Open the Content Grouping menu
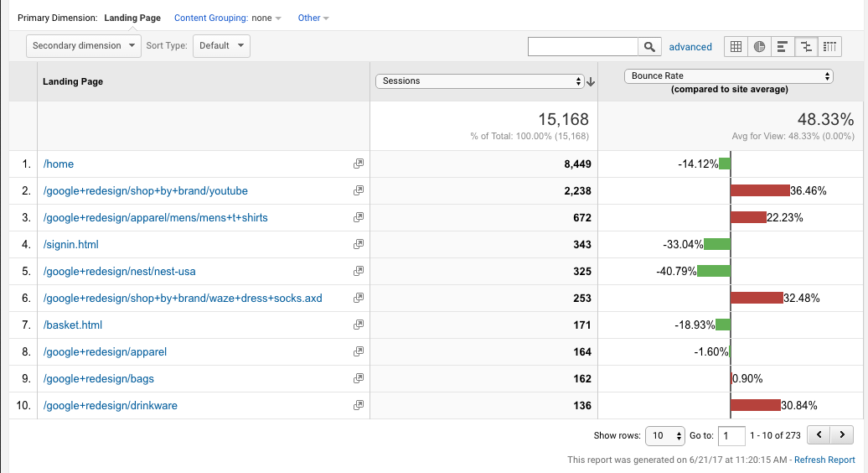868x473 pixels. tap(228, 18)
